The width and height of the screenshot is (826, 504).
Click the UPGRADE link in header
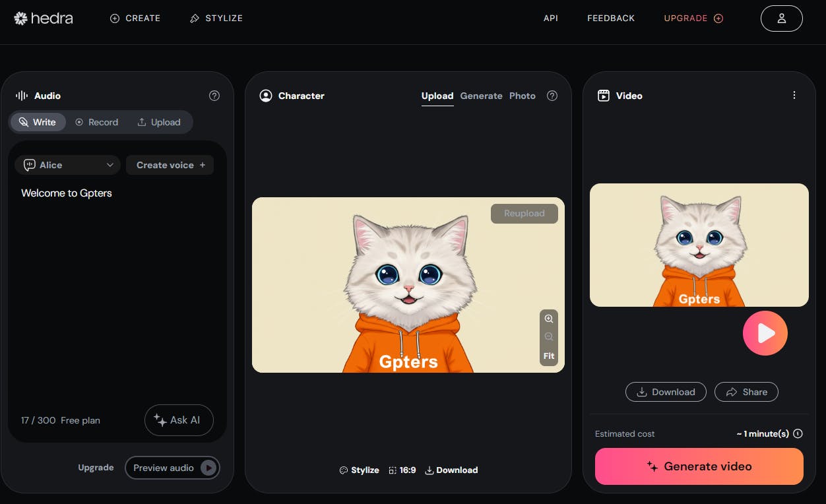693,18
